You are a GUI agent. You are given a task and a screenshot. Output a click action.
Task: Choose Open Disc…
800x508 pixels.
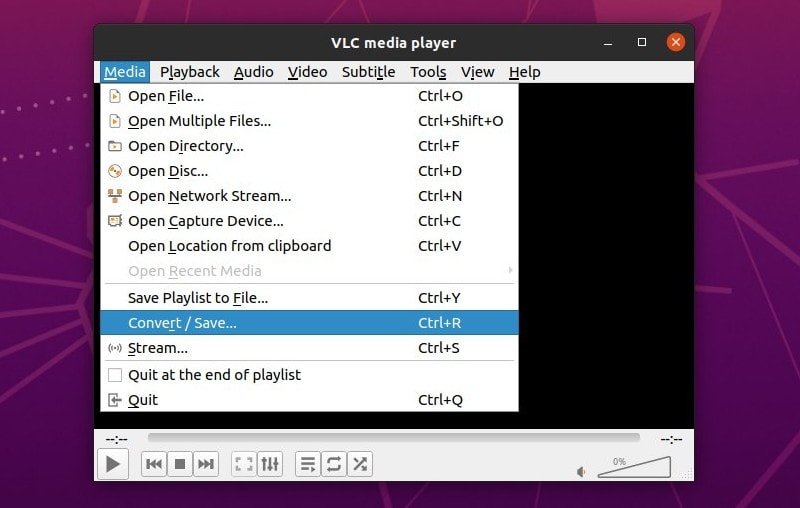point(309,171)
